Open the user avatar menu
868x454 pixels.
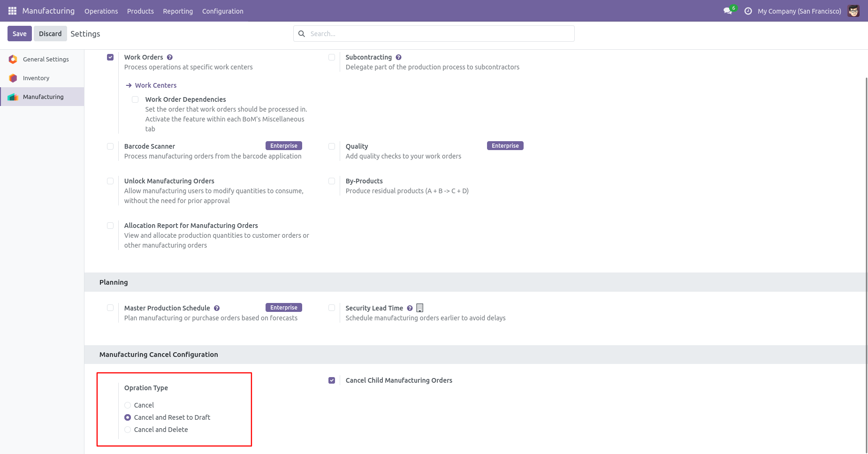(853, 11)
